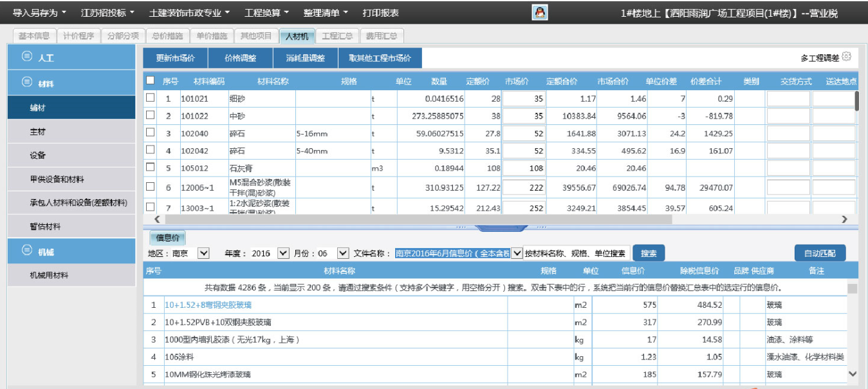Switch to the 工程汇总 tab

click(337, 36)
